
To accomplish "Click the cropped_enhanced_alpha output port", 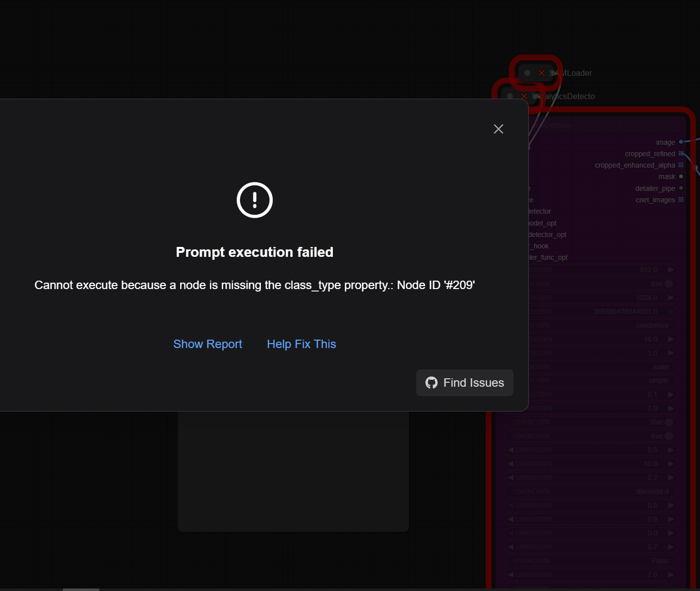I will (x=681, y=165).
